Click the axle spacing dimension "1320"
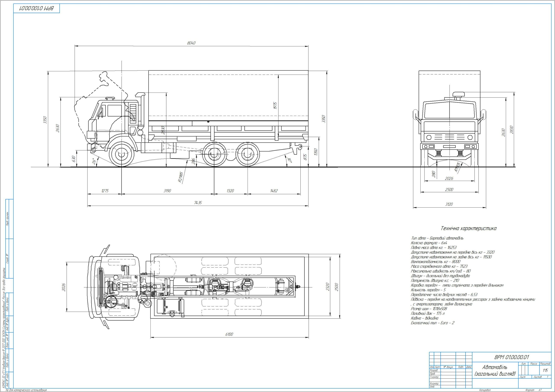 (230, 191)
